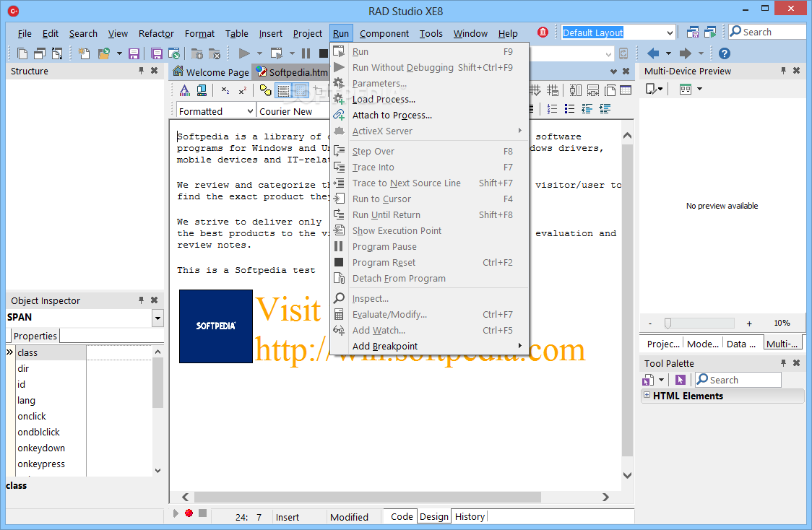Adjust the preview zoom slider handle

tap(668, 323)
